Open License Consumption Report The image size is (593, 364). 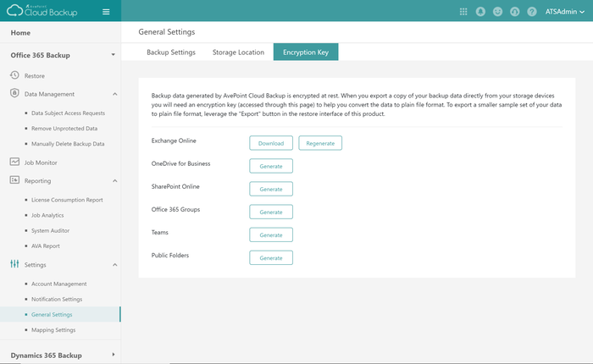pyautogui.click(x=67, y=200)
